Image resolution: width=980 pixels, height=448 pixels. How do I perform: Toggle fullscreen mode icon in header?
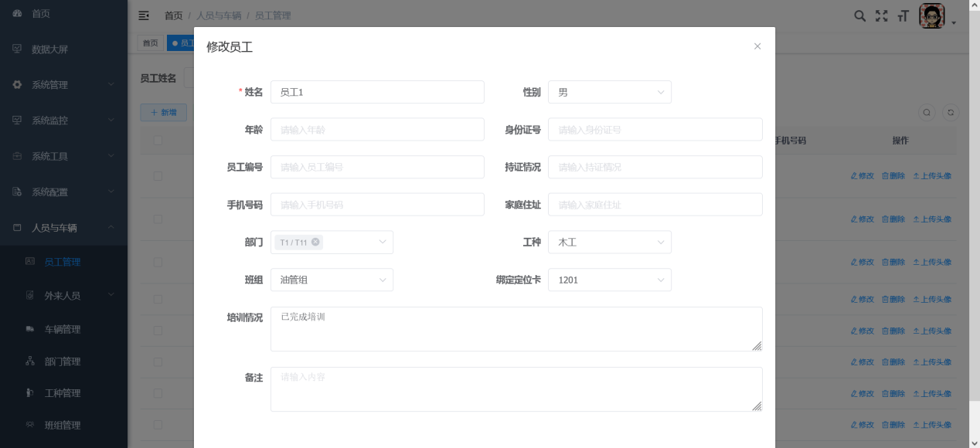coord(881,16)
